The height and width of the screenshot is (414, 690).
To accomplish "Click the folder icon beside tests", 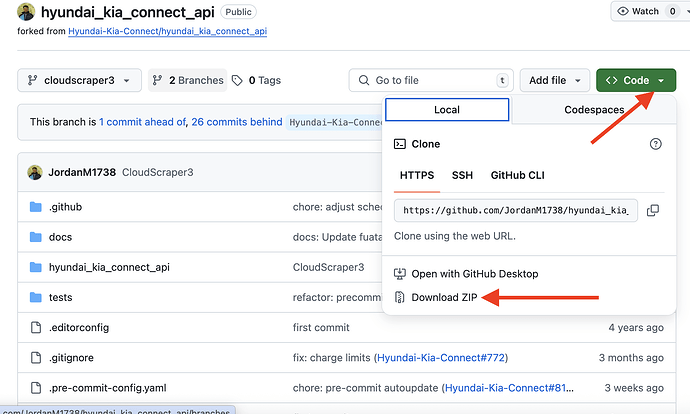I will (36, 297).
